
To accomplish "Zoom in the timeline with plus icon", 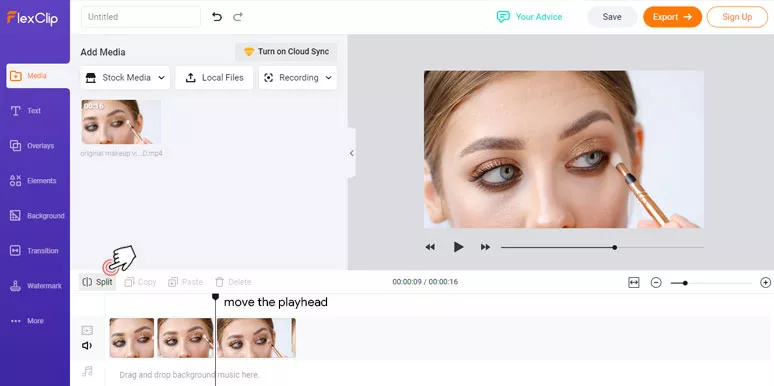I will pyautogui.click(x=766, y=283).
